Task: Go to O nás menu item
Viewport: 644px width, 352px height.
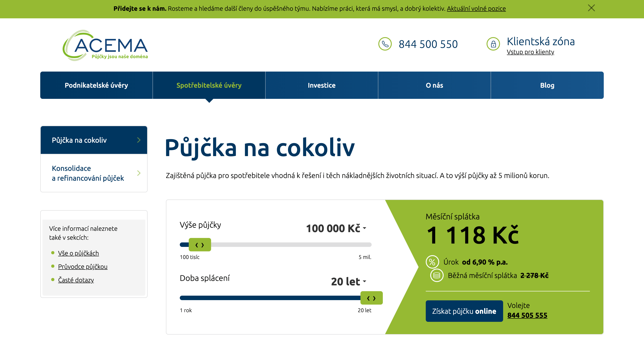Action: point(434,85)
